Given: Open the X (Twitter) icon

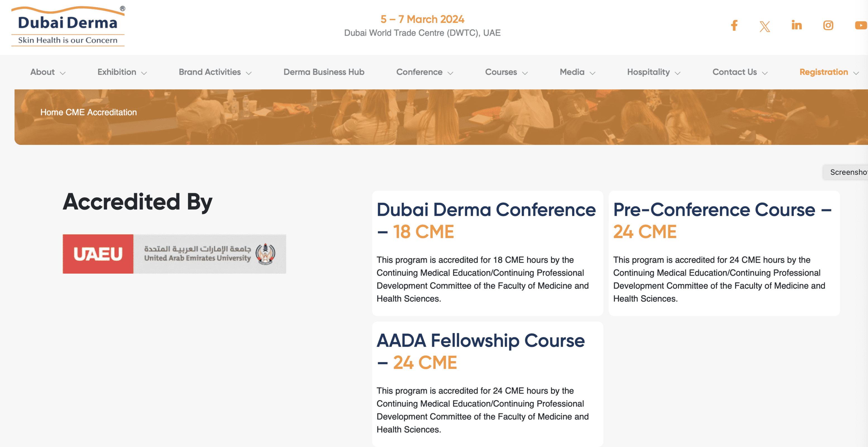Looking at the screenshot, I should tap(765, 26).
